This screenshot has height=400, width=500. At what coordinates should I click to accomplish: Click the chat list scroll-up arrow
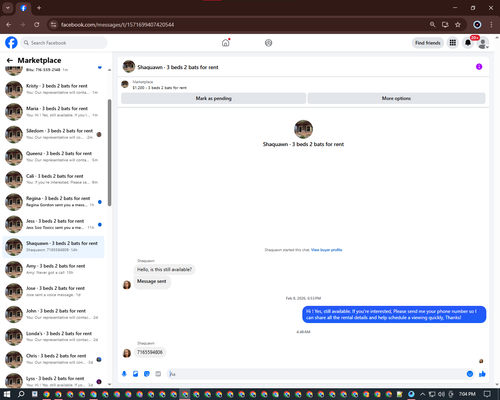click(109, 70)
